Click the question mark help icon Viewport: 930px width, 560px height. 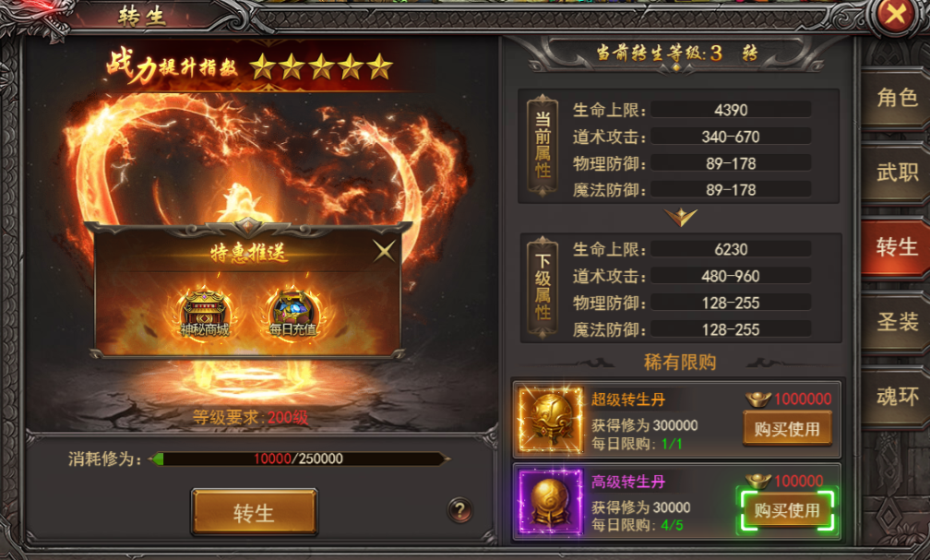459,509
